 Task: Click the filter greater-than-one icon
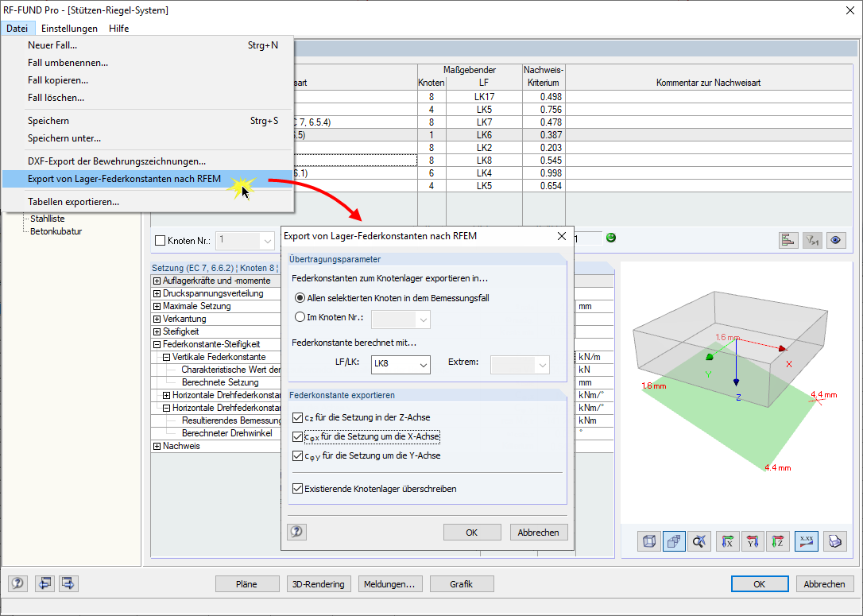tap(812, 240)
